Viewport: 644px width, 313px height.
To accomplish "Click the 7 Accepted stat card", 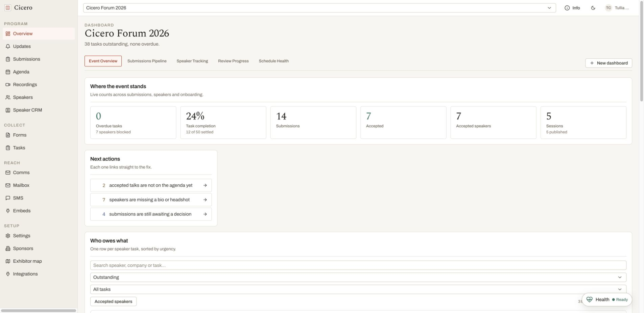I will [403, 123].
